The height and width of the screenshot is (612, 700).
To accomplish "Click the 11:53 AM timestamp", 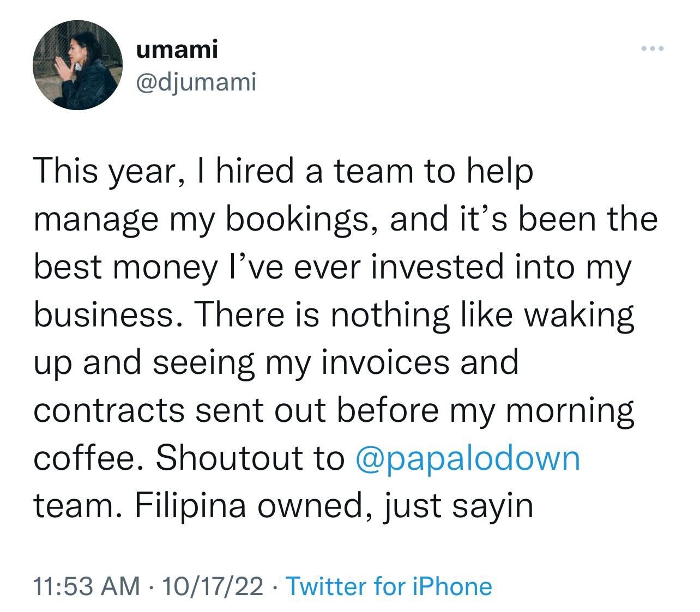I will click(87, 586).
